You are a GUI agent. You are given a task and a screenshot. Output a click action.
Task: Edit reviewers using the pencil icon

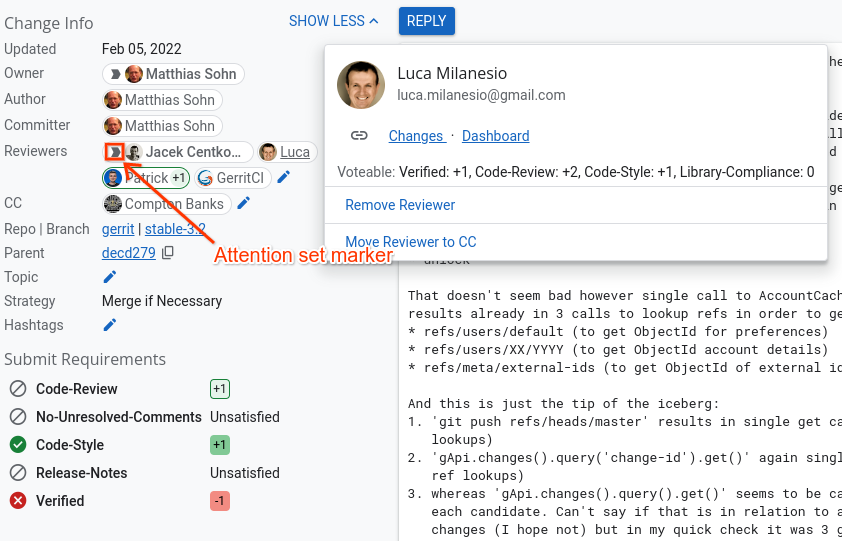pos(284,178)
